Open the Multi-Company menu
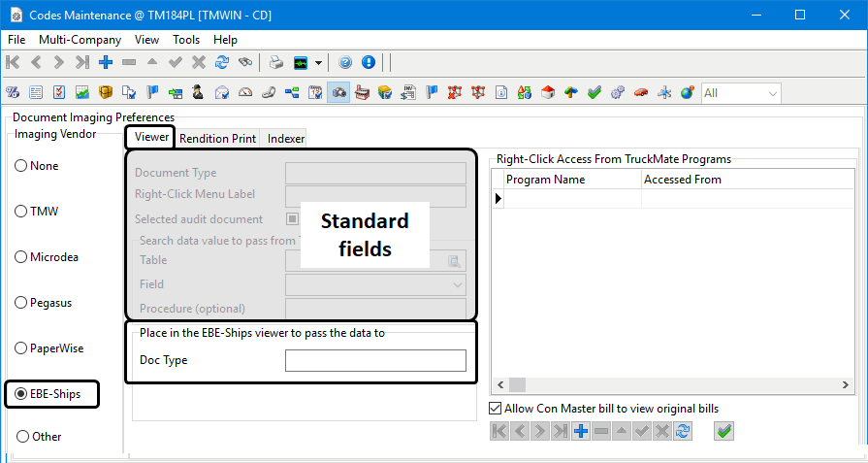 pyautogui.click(x=80, y=40)
